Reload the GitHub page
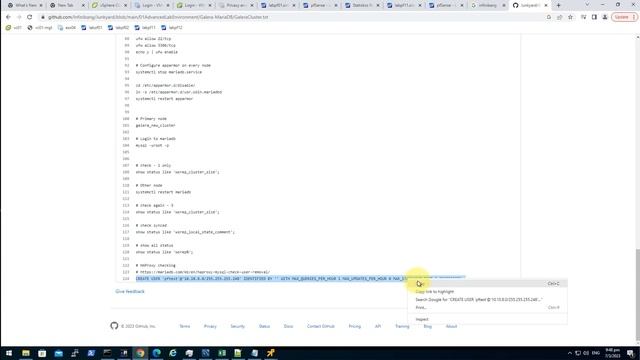 point(29,17)
